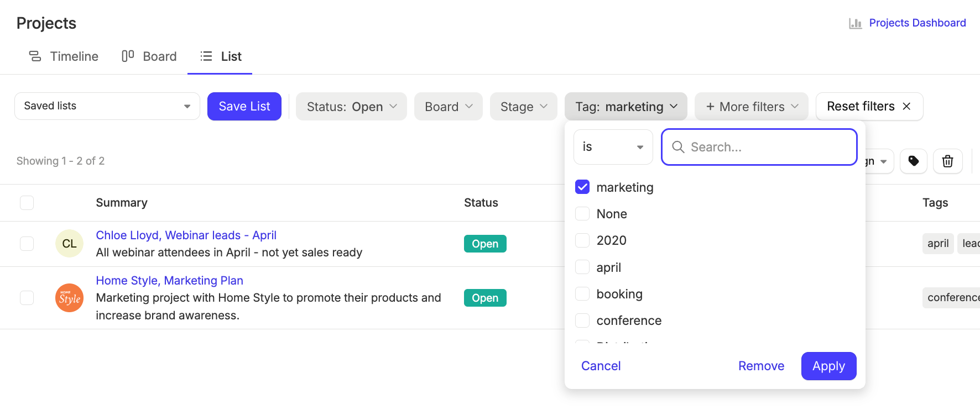Expand the Stage filter dropdown

click(524, 107)
